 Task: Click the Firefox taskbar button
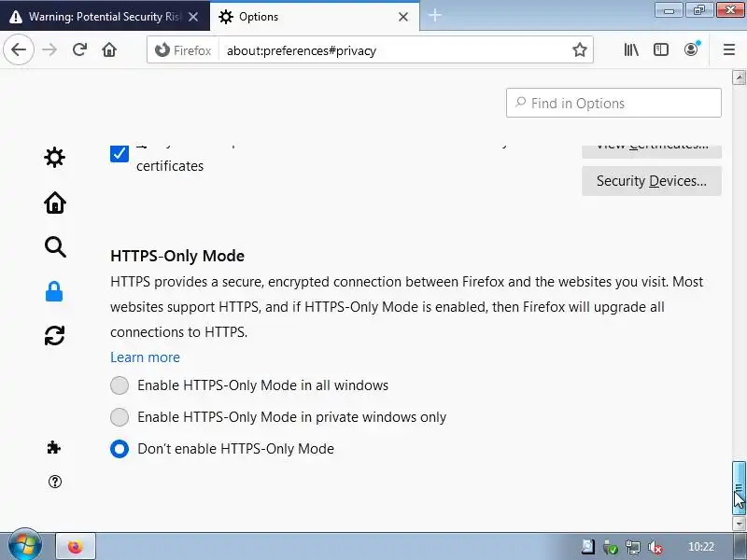click(x=76, y=546)
